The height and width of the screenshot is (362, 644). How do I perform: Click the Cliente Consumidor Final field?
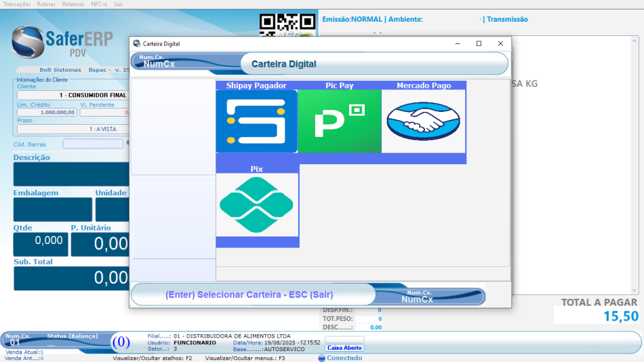pos(73,95)
